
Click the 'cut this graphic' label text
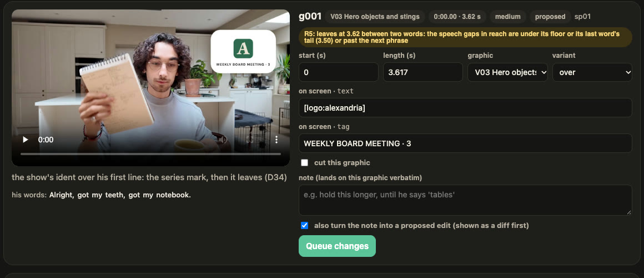coord(342,163)
